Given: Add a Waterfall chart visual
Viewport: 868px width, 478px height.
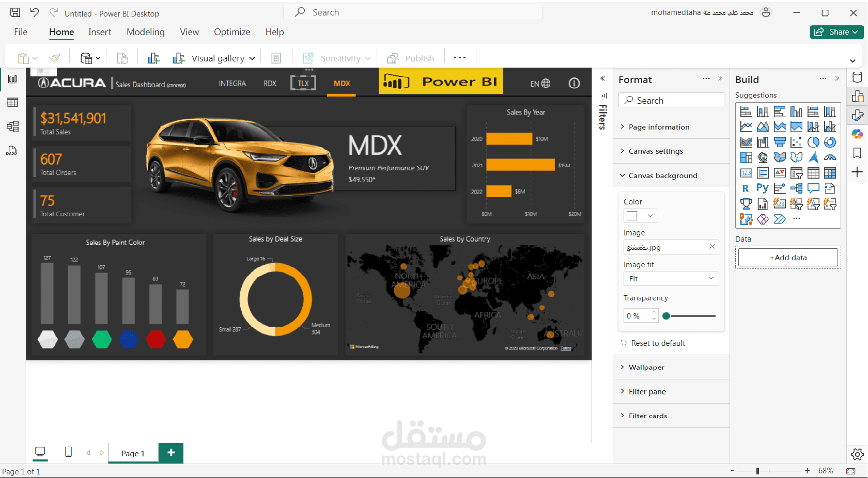Looking at the screenshot, I should pyautogui.click(x=763, y=142).
